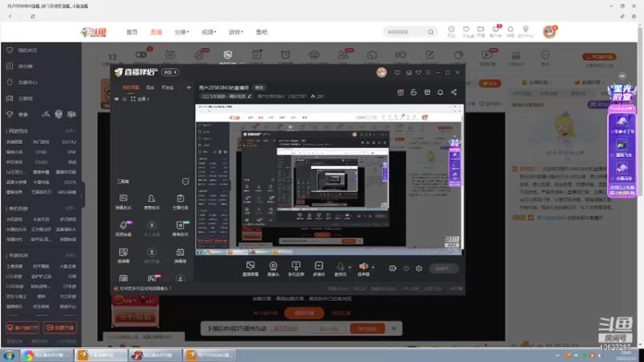The height and width of the screenshot is (362, 644).
Task: Open the gear settings in stream companion
Action: coord(419,269)
